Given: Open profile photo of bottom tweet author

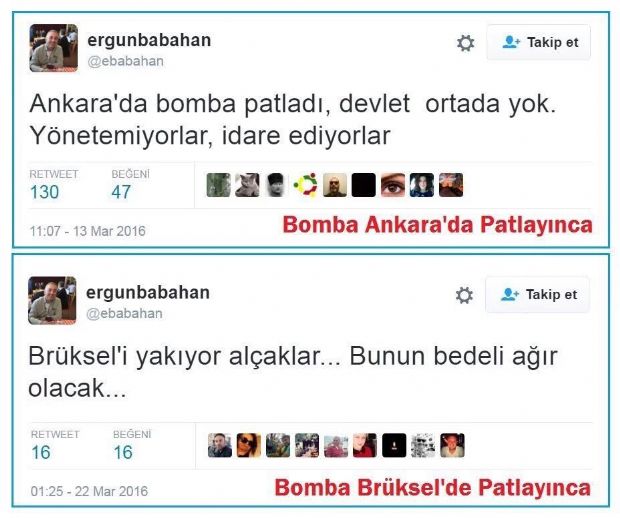Looking at the screenshot, I should (52, 300).
